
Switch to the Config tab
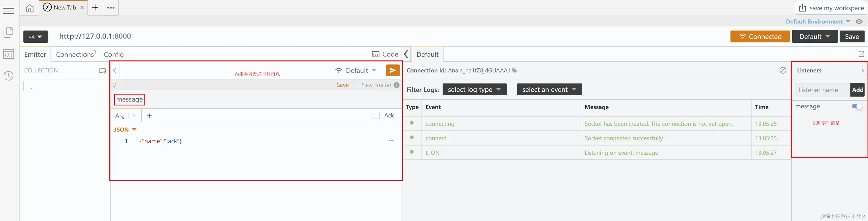tap(114, 54)
